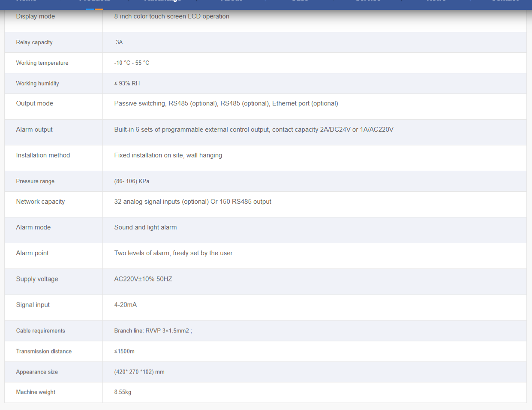The image size is (532, 410).
Task: Click the ≤ 93% RH humidity value
Action: pyautogui.click(x=127, y=84)
